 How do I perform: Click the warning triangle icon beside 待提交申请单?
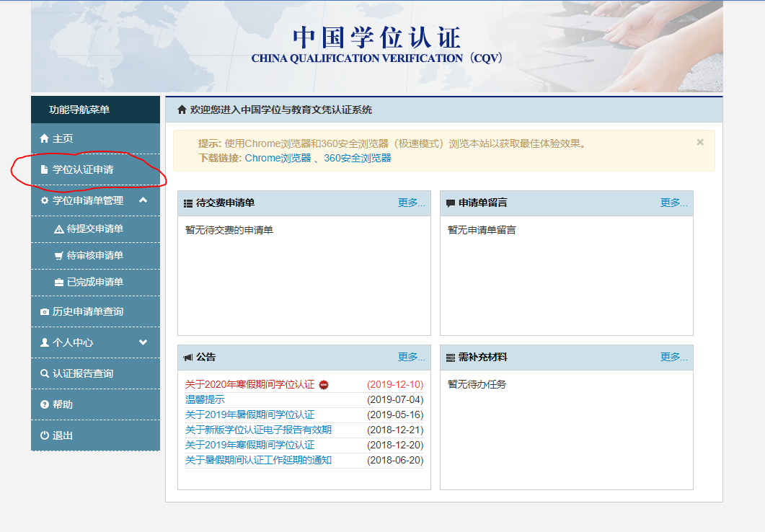pyautogui.click(x=59, y=229)
